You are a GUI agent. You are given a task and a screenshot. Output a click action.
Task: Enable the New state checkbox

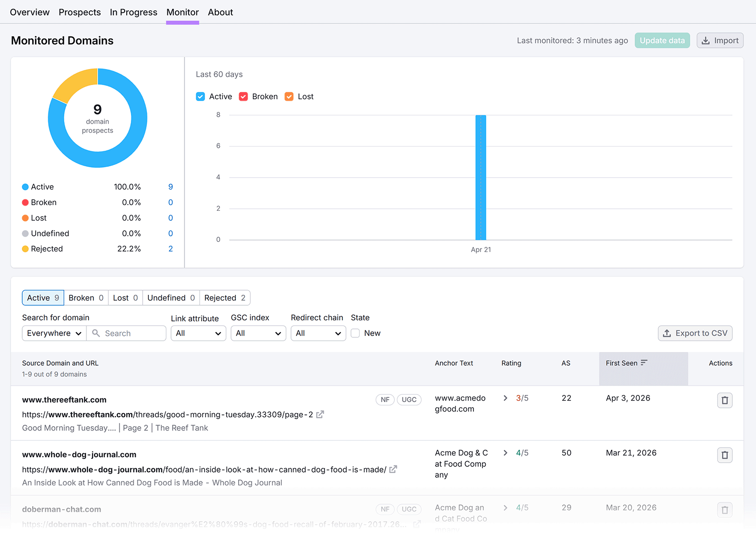pyautogui.click(x=355, y=333)
